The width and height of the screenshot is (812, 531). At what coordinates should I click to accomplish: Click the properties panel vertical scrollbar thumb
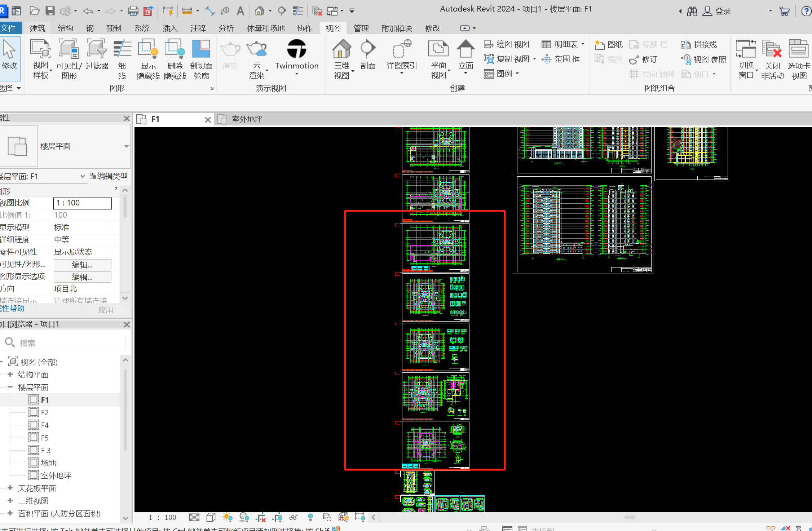point(125,207)
